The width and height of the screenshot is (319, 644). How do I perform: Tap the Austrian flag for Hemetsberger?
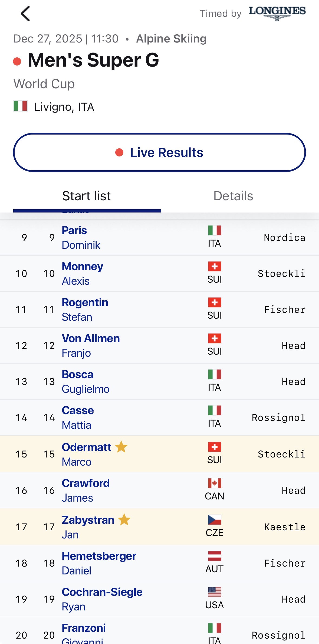tap(215, 556)
